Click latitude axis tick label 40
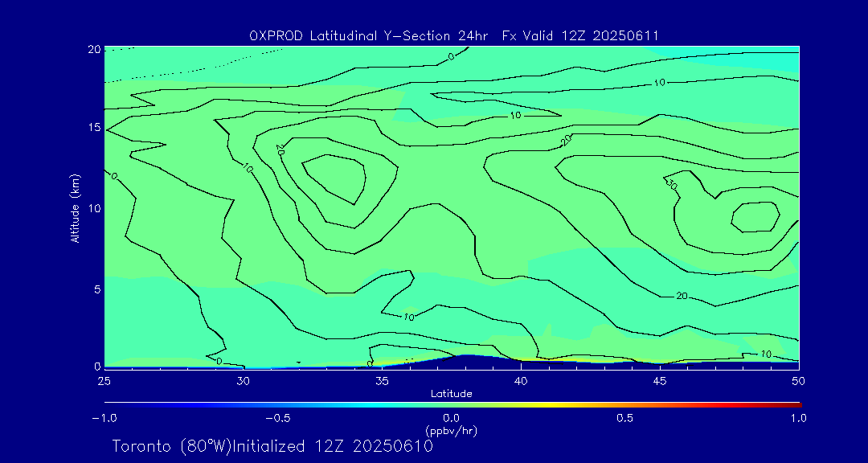868x463 pixels. tap(521, 381)
